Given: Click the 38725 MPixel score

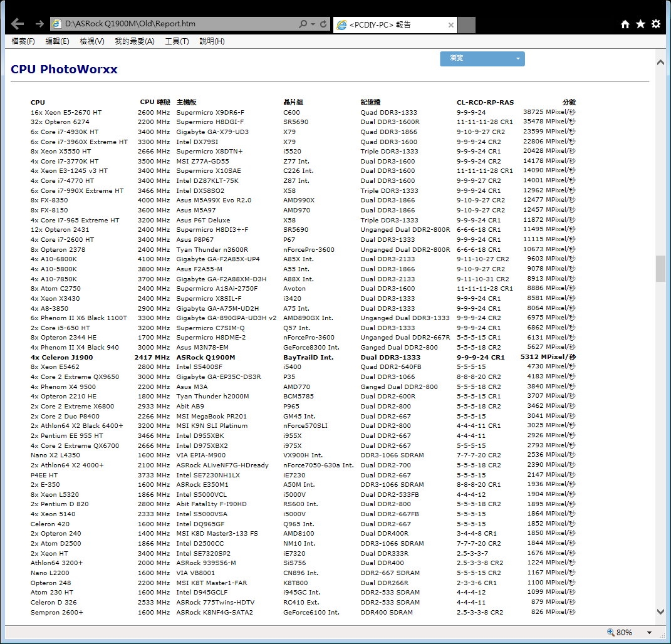Looking at the screenshot, I should [549, 112].
